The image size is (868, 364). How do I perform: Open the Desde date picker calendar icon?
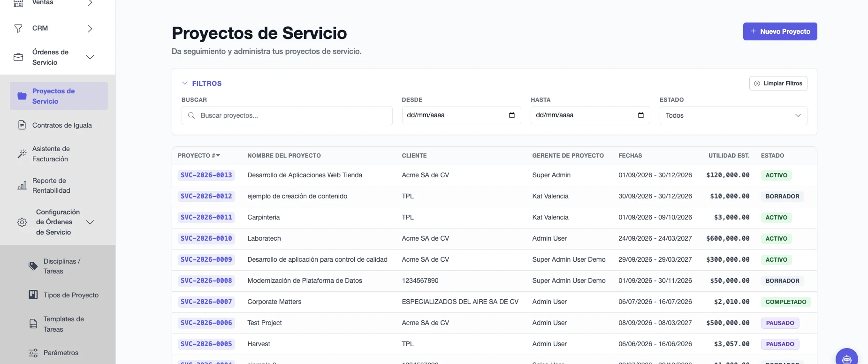pos(512,115)
